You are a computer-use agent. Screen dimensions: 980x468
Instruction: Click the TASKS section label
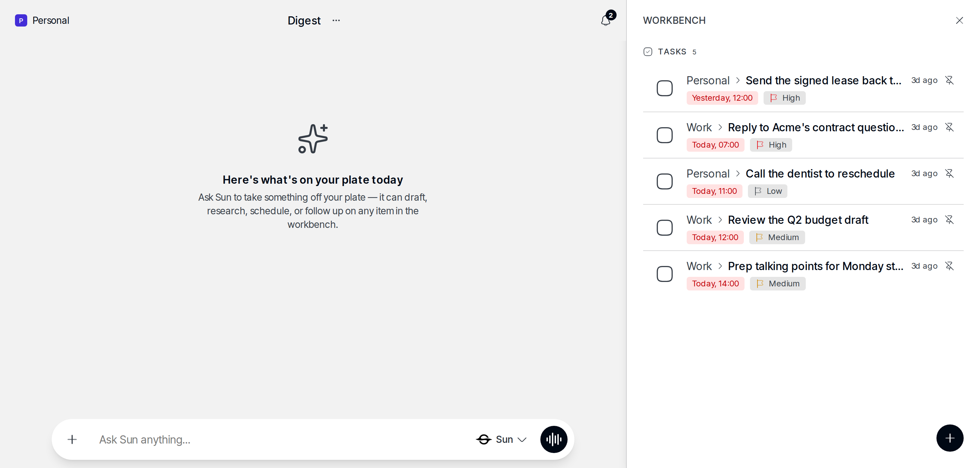672,52
